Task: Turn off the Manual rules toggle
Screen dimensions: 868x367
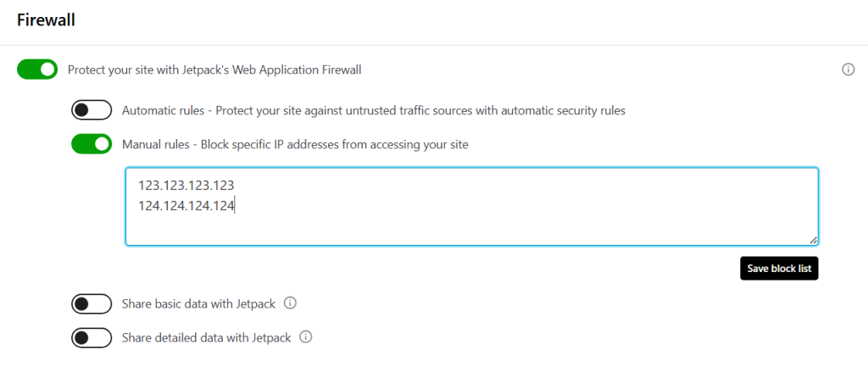Action: point(92,144)
